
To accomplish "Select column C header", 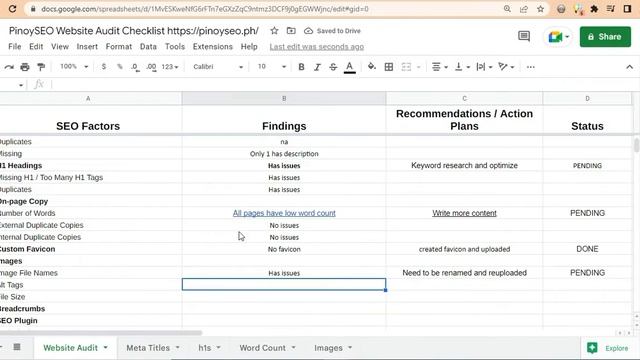I will 464,98.
